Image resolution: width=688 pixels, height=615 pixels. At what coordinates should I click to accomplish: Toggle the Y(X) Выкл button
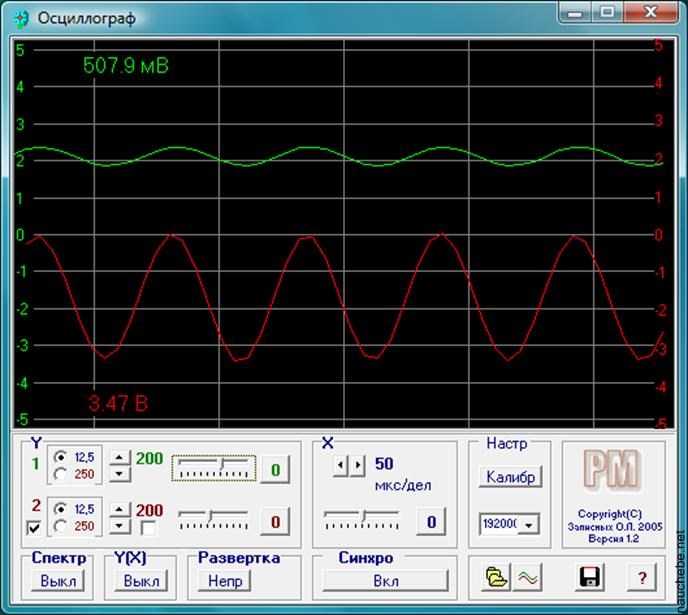click(x=141, y=581)
